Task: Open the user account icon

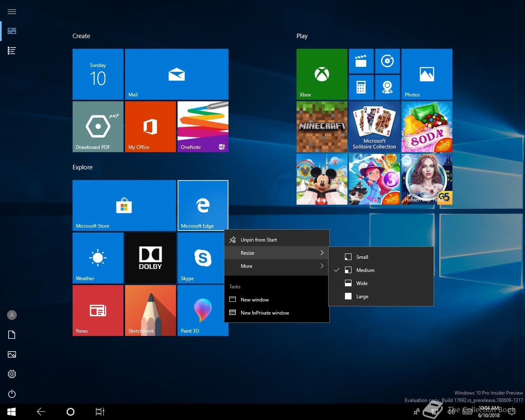Action: pos(12,315)
